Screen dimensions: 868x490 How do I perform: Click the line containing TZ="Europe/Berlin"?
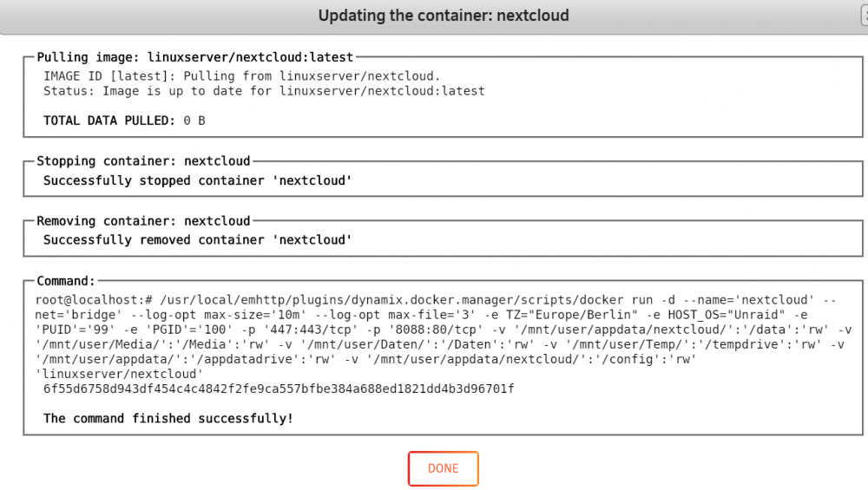(421, 315)
